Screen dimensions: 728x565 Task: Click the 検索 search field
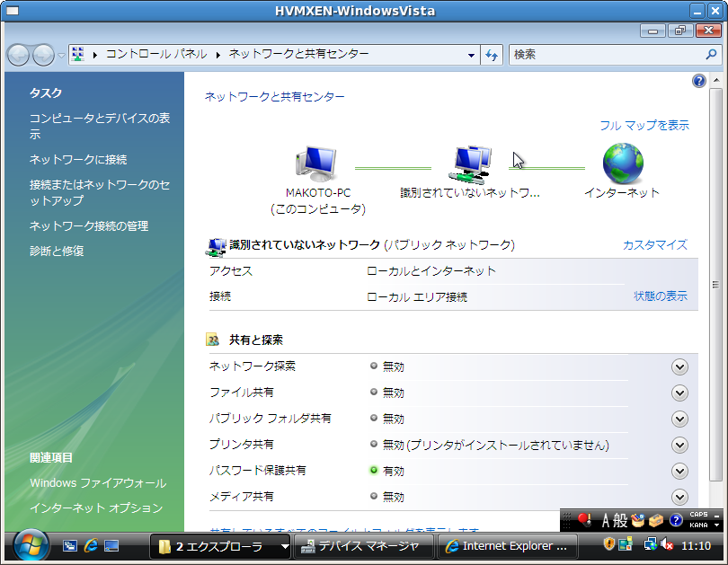coord(607,55)
